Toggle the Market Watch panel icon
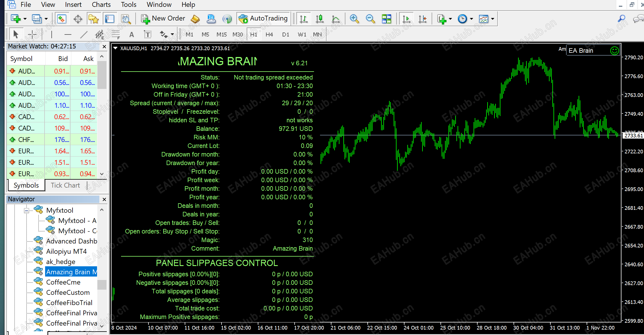Screen dimensions: 644x335 click(62, 19)
